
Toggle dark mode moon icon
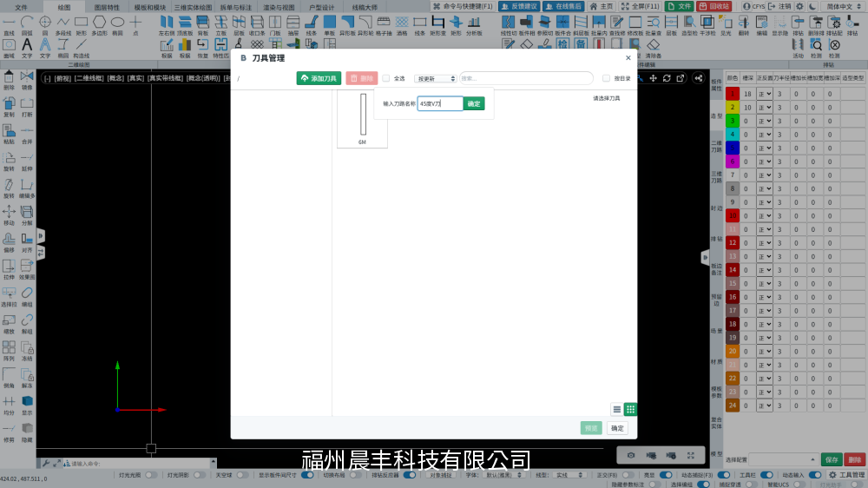pos(812,6)
